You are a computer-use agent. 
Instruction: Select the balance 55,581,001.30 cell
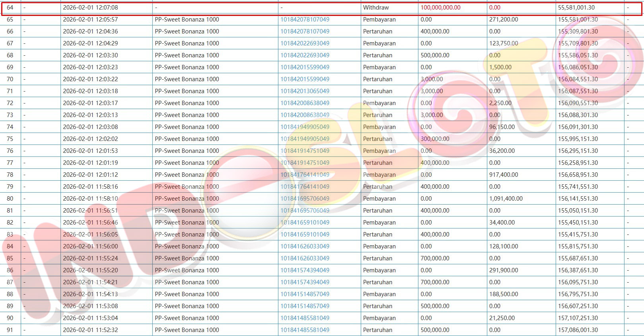(x=576, y=8)
